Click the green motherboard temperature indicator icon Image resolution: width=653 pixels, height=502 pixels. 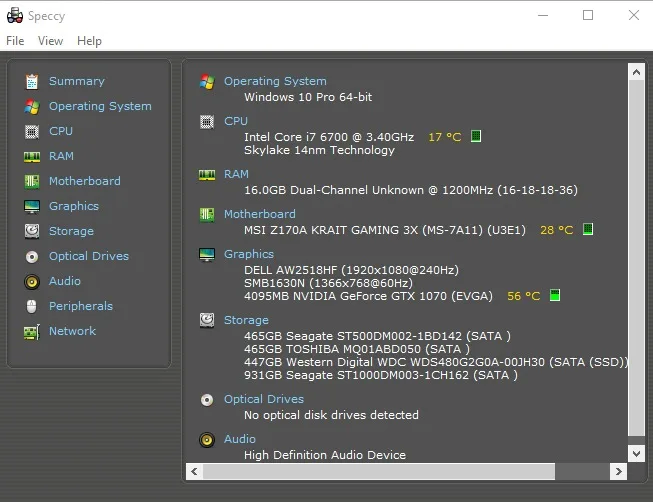pos(588,229)
